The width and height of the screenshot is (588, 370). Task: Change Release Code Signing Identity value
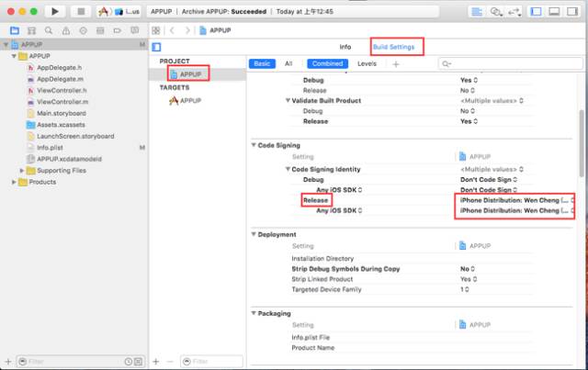click(x=516, y=200)
